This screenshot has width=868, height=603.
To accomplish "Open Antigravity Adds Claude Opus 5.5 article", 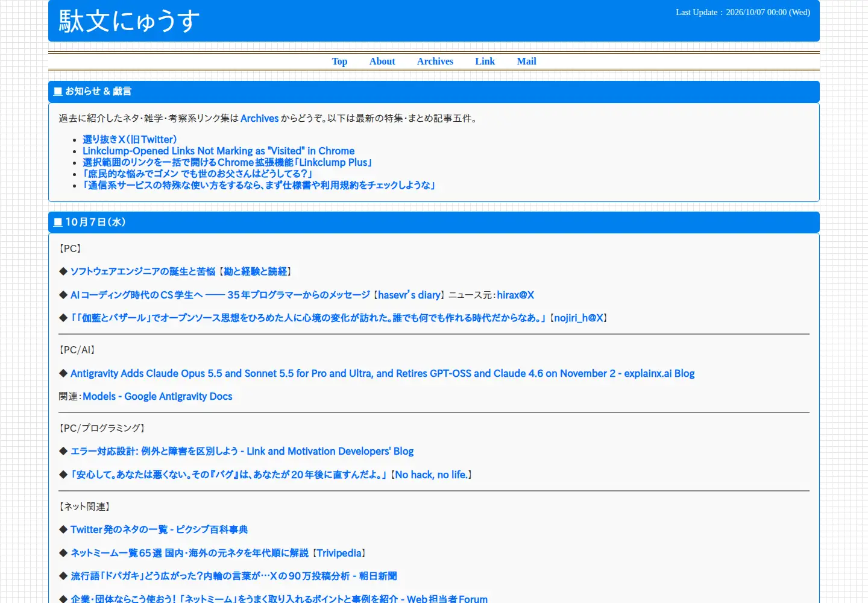I will (383, 373).
